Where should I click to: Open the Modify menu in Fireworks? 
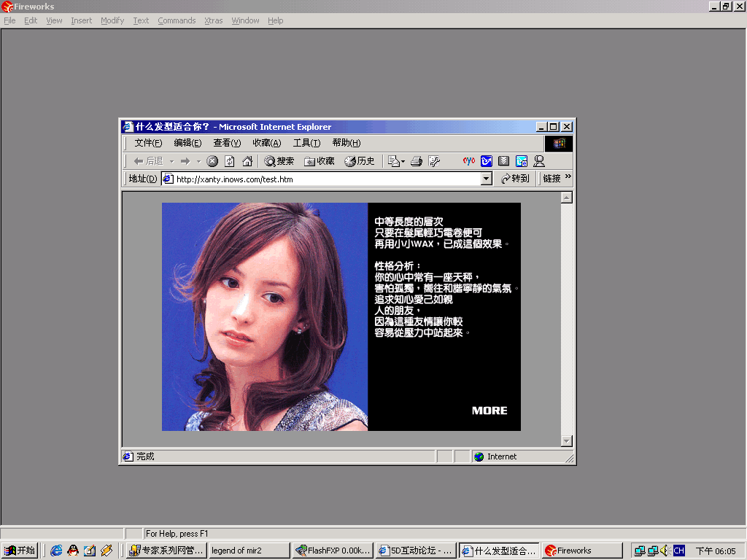pos(112,20)
